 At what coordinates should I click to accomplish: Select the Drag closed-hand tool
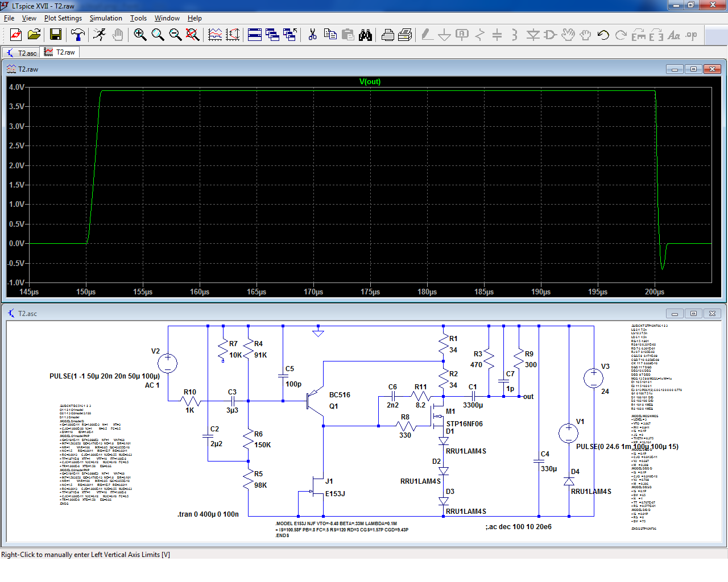tap(586, 35)
